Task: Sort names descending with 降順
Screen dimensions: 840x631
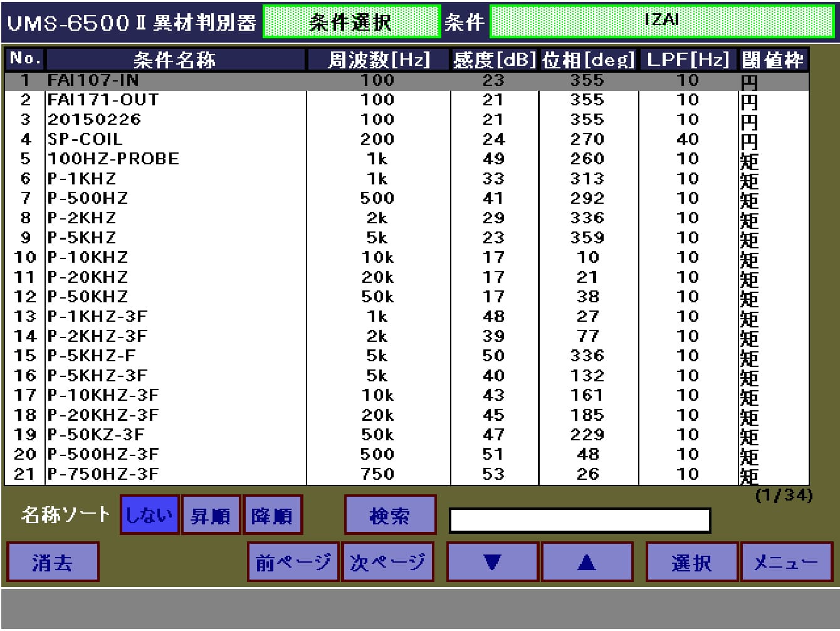Action: (x=272, y=515)
